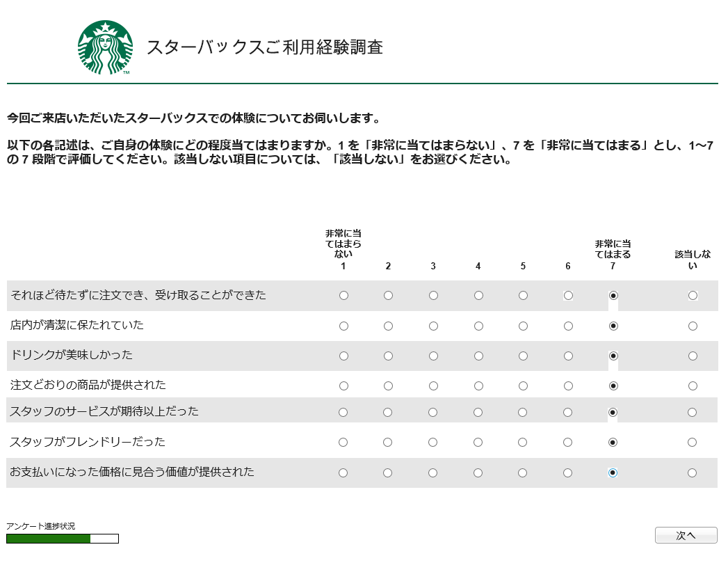Click the アンケート進捗状況 progress bar
Screen dimensions: 728x563
[x=63, y=539]
